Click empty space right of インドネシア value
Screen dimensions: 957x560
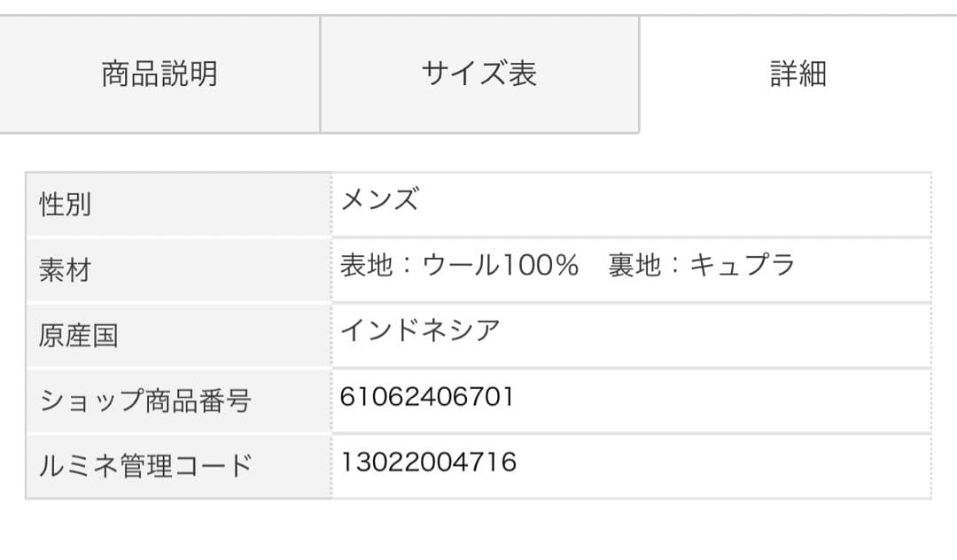(x=709, y=334)
